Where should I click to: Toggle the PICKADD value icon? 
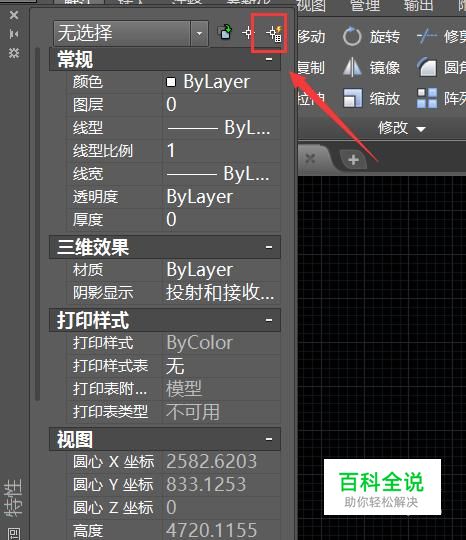[226, 32]
